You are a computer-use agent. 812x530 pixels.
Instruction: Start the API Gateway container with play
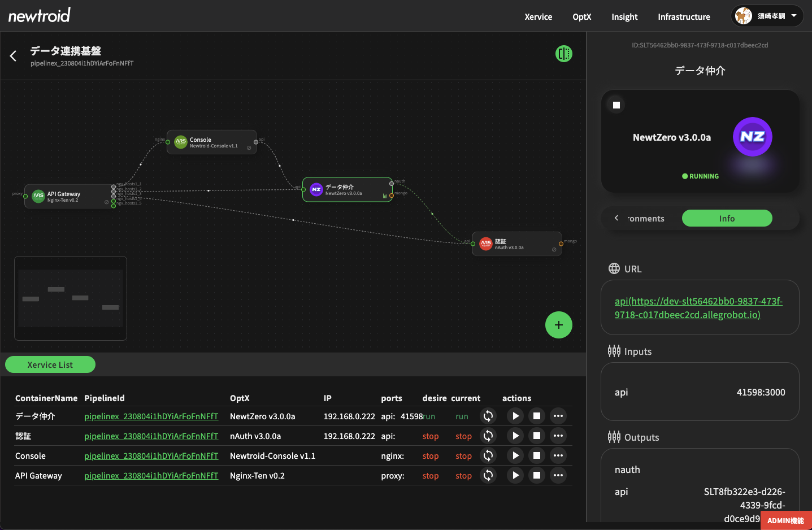click(x=515, y=475)
